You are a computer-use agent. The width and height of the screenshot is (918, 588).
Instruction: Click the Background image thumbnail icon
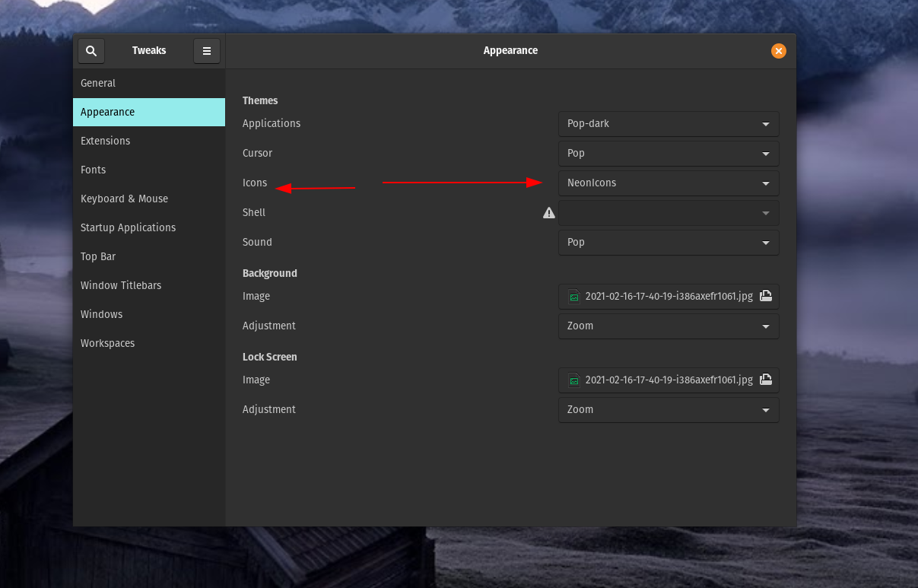coord(574,297)
